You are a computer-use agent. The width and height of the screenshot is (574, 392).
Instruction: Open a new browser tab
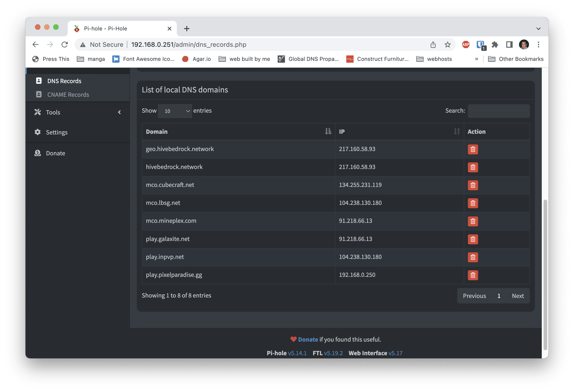187,29
